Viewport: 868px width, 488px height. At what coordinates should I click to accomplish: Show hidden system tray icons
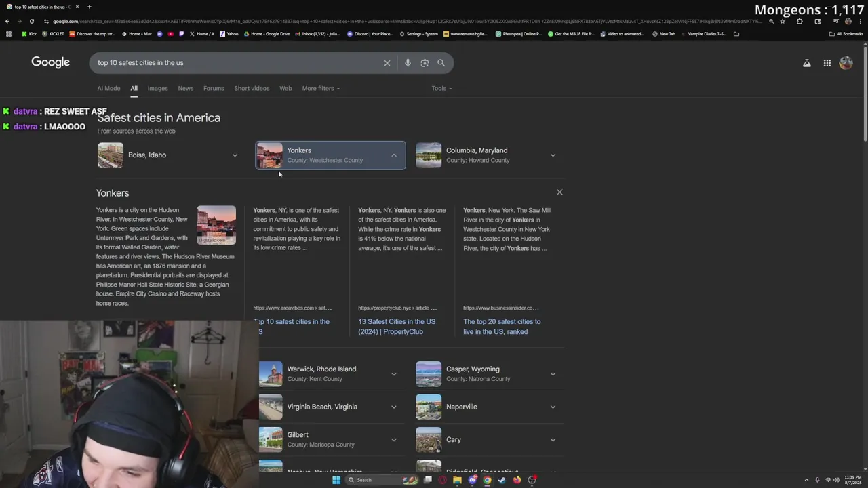(x=806, y=480)
